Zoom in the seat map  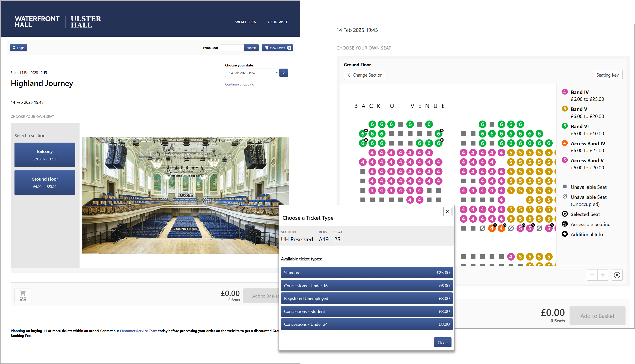click(603, 275)
